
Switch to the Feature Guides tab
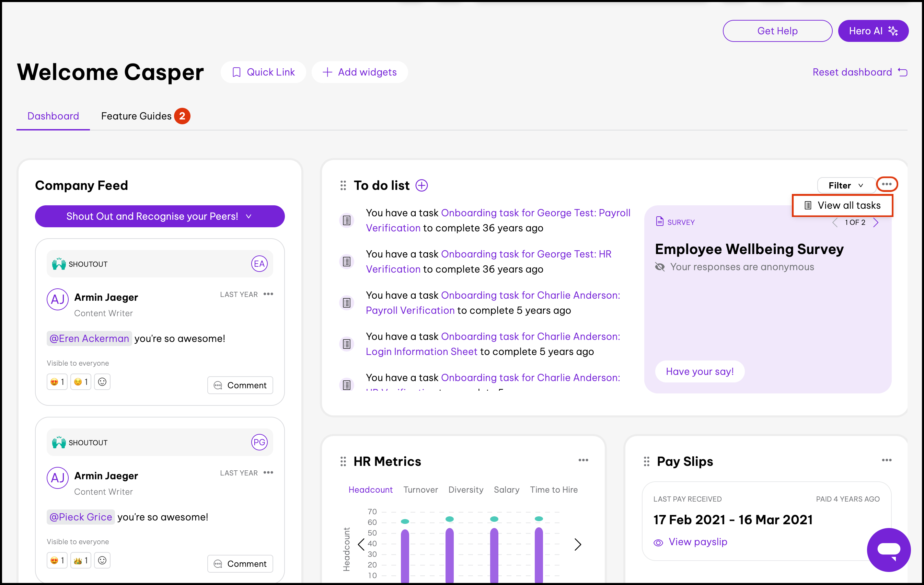(x=136, y=116)
